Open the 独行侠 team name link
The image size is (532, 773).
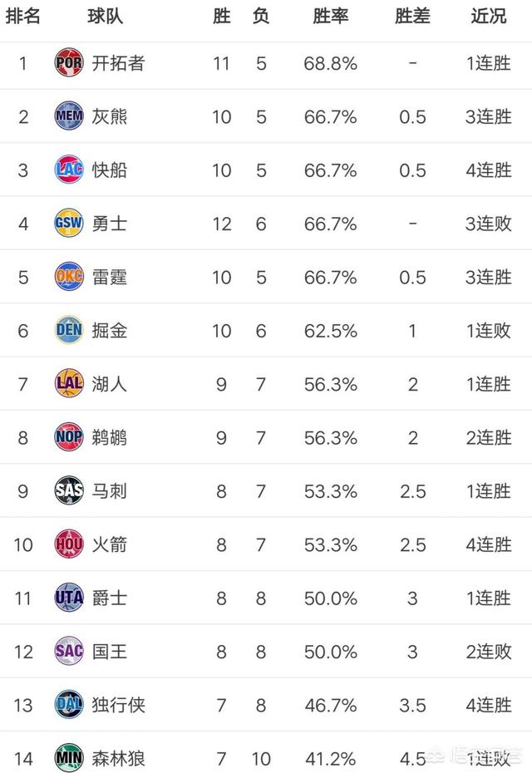pyautogui.click(x=119, y=705)
